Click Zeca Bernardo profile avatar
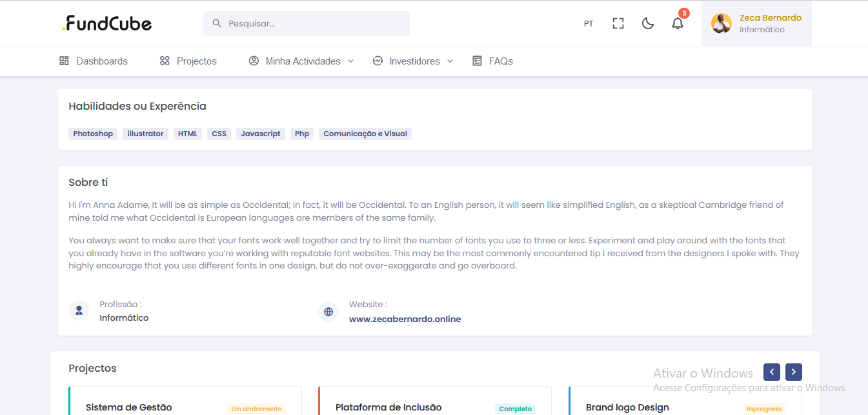 tap(721, 23)
